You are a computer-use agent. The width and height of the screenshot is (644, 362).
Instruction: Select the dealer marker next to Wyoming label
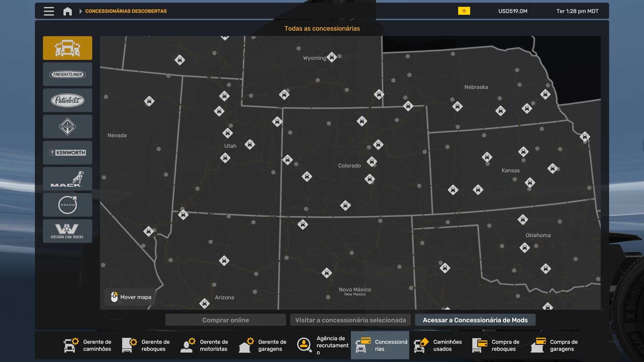(332, 57)
